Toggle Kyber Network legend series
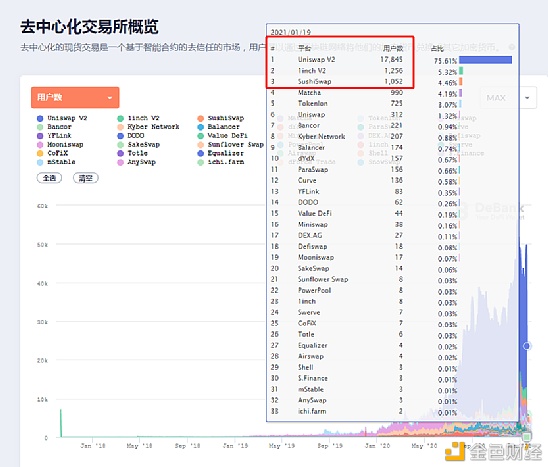This screenshot has width=548, height=467. point(148,127)
